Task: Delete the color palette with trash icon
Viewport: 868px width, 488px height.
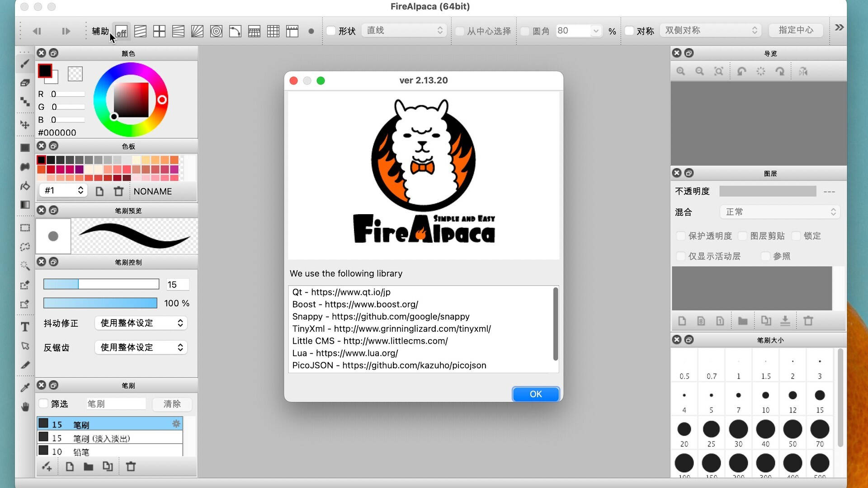Action: tap(118, 191)
